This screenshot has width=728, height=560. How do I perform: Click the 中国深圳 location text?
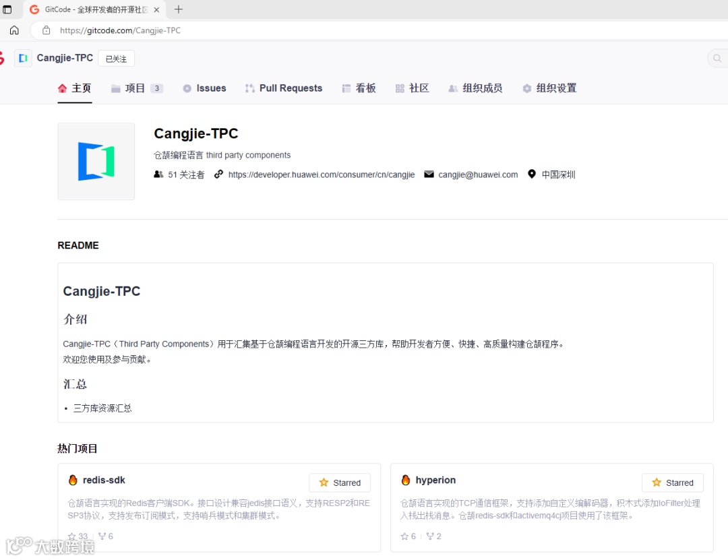(558, 175)
